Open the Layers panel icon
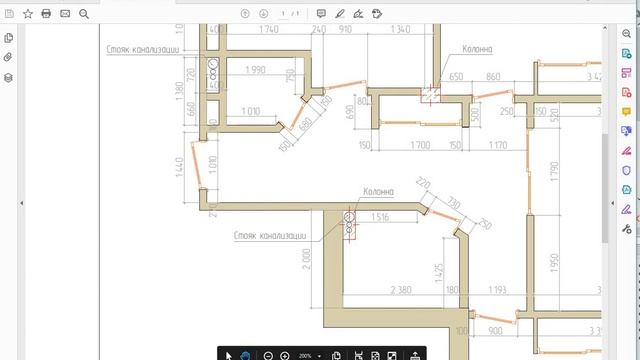Screen dimensions: 640x360 pyautogui.click(x=8, y=78)
